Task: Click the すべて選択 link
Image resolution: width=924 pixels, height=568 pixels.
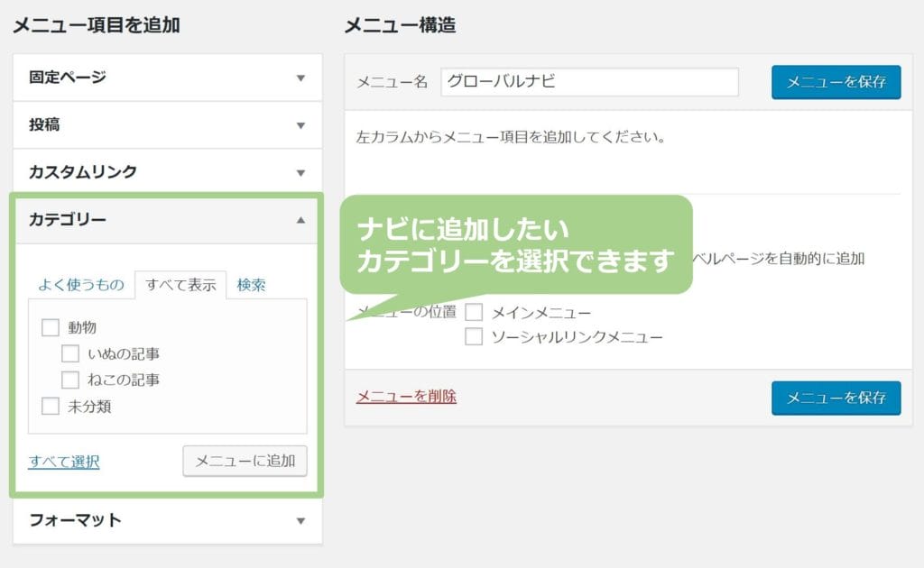Action: click(63, 462)
